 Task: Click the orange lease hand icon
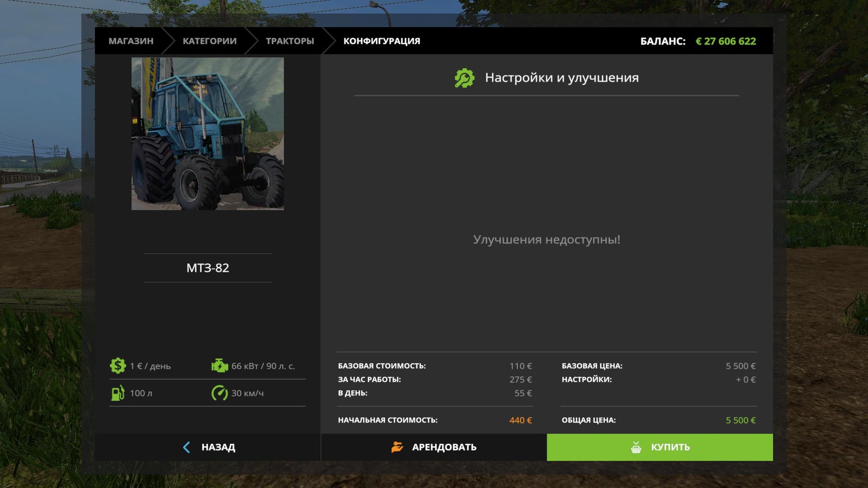[x=397, y=447]
